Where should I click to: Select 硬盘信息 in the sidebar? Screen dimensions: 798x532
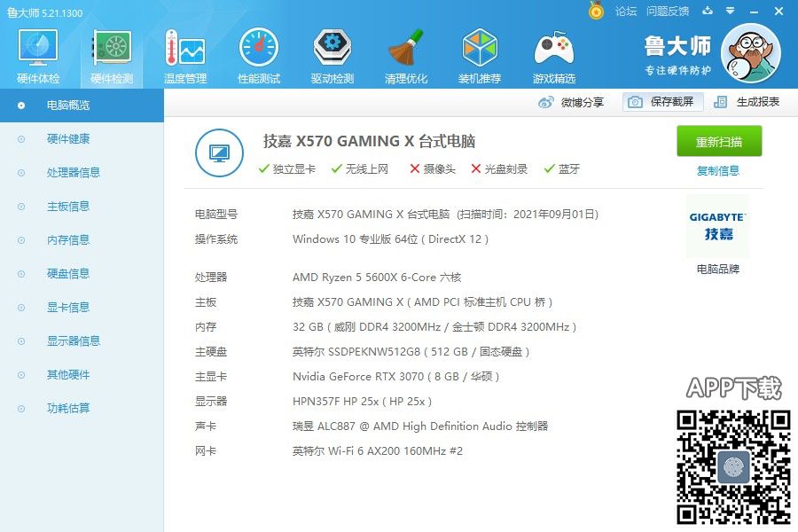tap(68, 274)
